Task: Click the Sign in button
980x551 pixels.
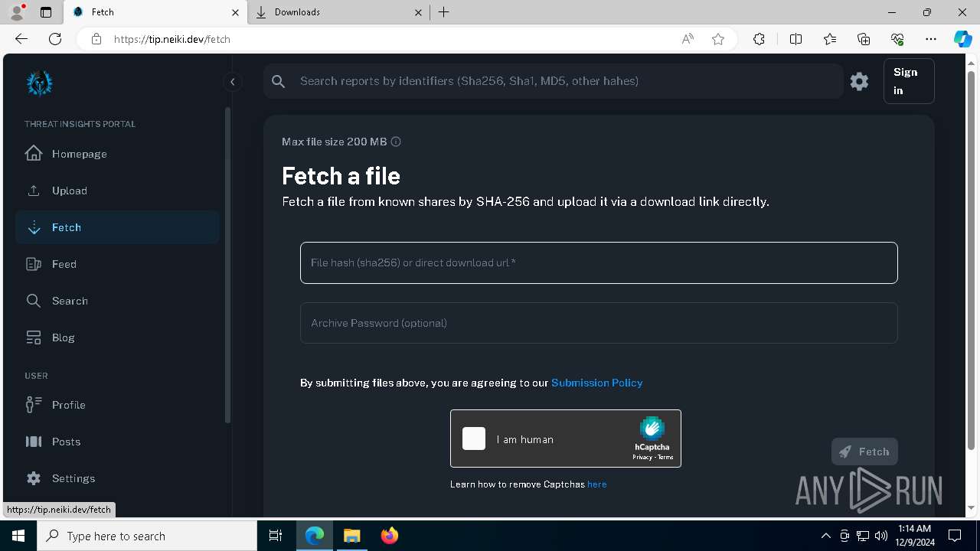Action: pos(909,81)
